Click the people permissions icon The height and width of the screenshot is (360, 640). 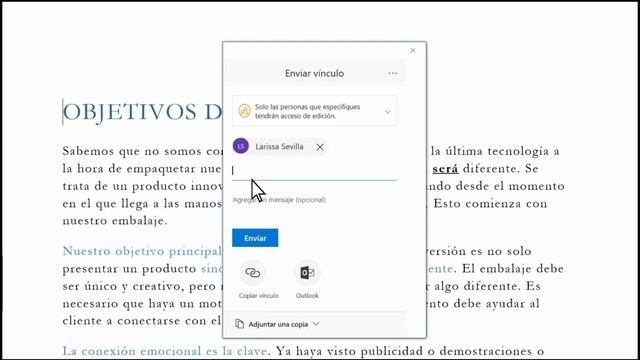244,111
